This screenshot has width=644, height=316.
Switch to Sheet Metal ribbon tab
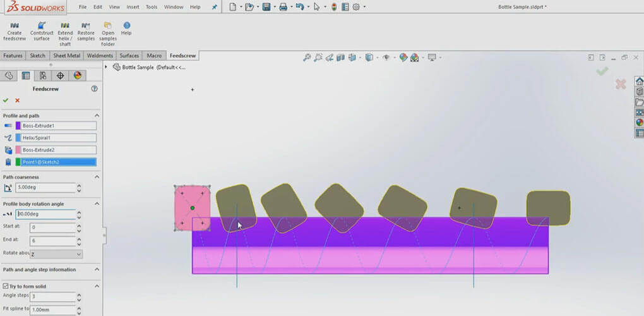[66, 56]
